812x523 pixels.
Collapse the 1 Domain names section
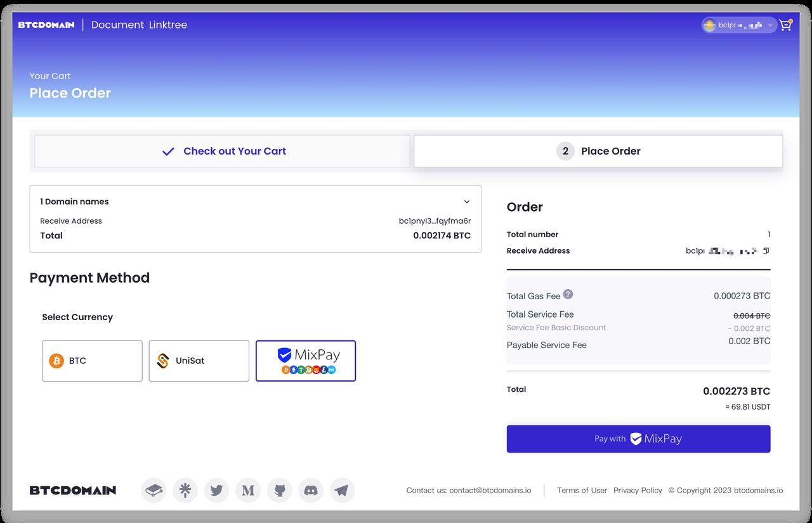467,202
